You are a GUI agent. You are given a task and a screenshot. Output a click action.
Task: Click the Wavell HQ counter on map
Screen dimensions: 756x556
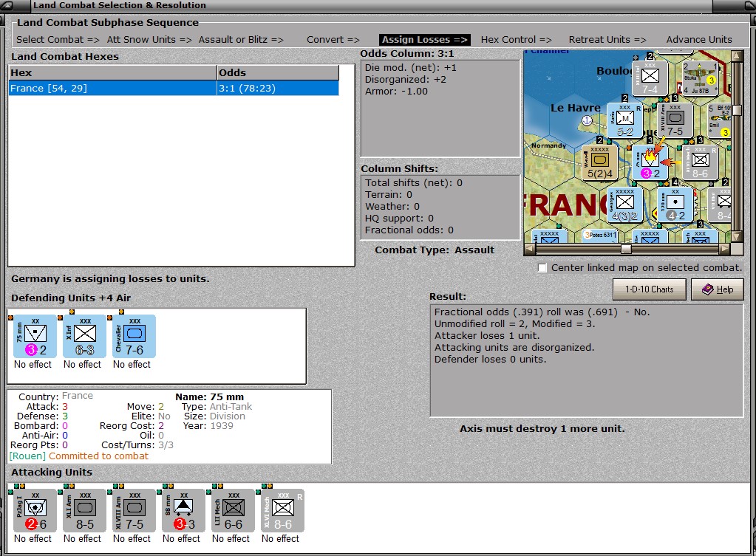[601, 162]
